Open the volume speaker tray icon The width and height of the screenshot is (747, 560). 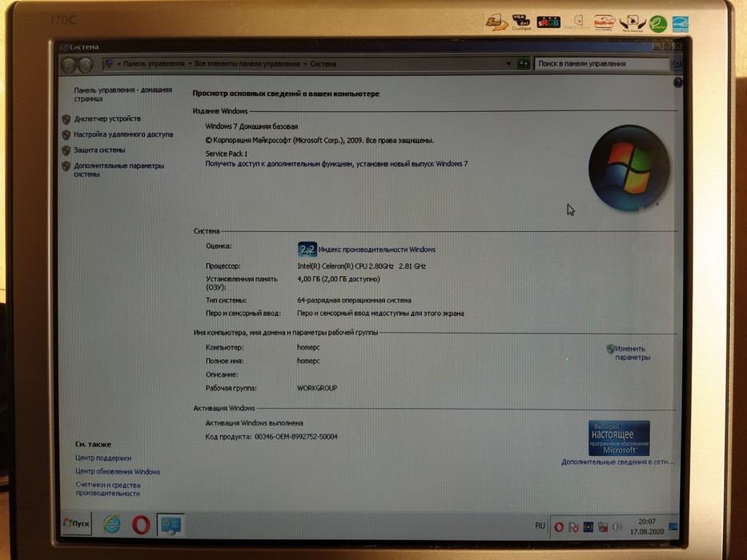[617, 526]
